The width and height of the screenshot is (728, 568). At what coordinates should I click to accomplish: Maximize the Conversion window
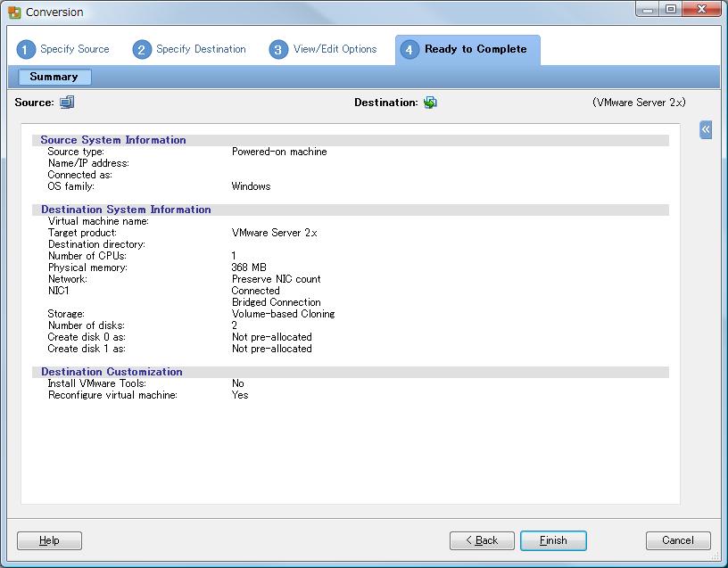click(x=670, y=9)
